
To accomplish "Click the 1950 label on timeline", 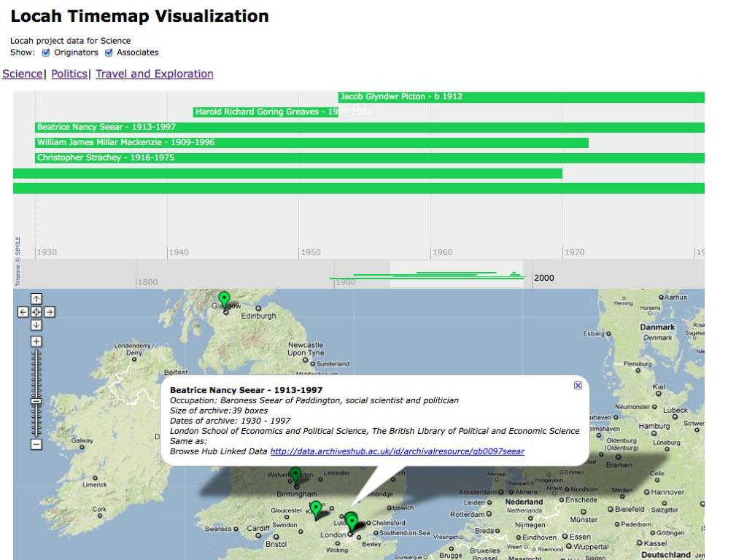I will 311,252.
